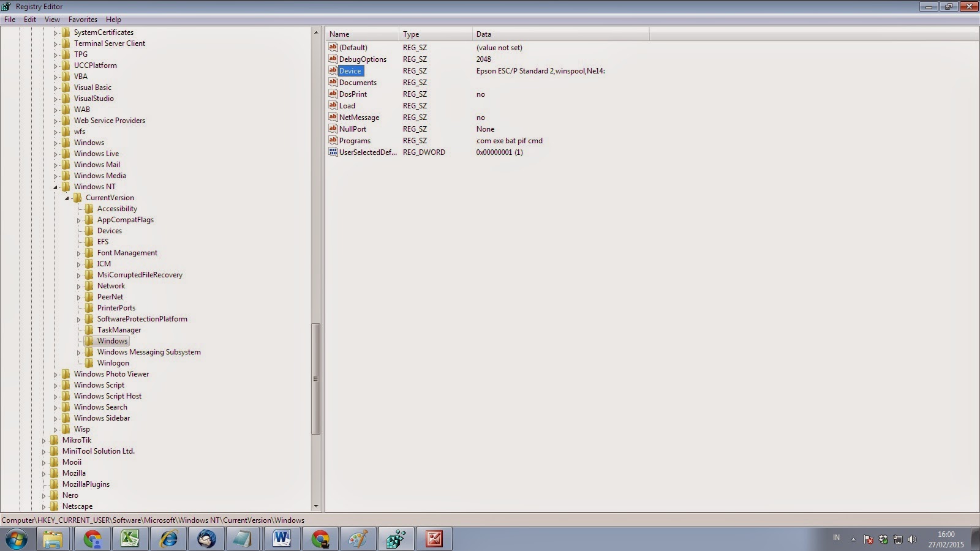Select the NetMessage value icon
Viewport: 980px width, 551px height.
coord(333,117)
